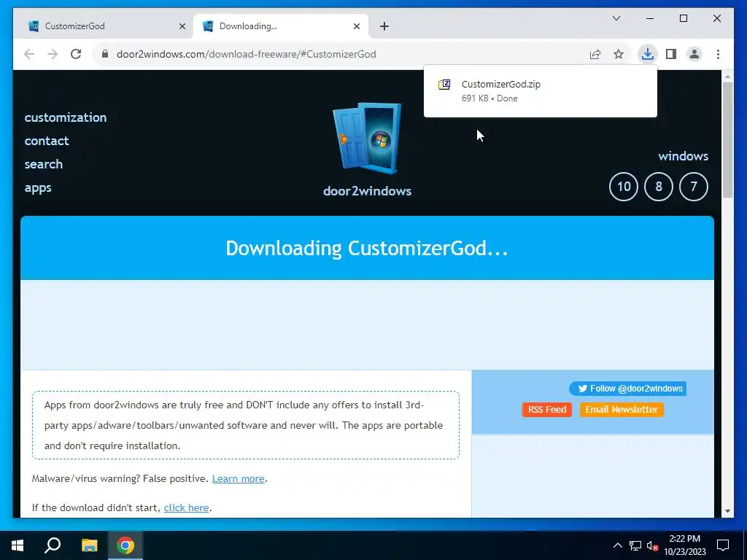This screenshot has height=560, width=747.
Task: Click the door2windows door logo
Action: point(367,139)
